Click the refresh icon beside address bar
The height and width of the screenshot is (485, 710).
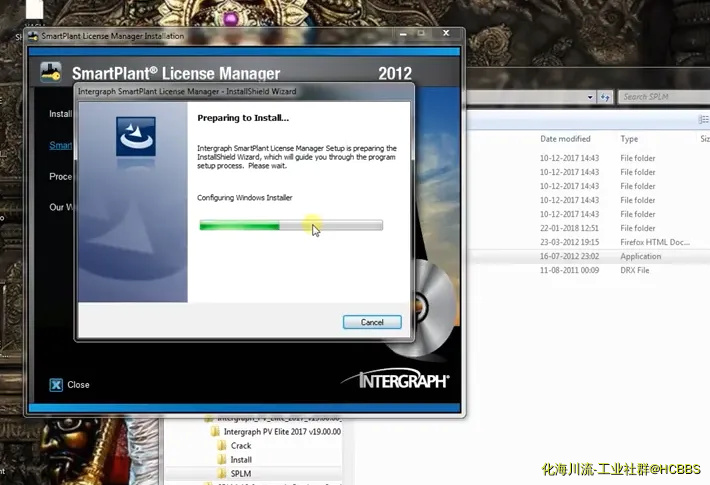click(x=605, y=97)
